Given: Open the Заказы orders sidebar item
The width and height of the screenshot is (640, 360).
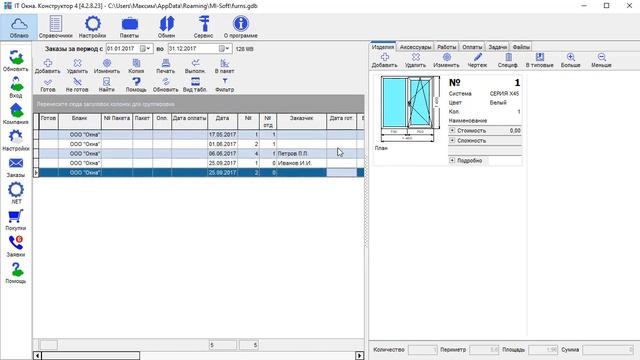Looking at the screenshot, I should [16, 167].
